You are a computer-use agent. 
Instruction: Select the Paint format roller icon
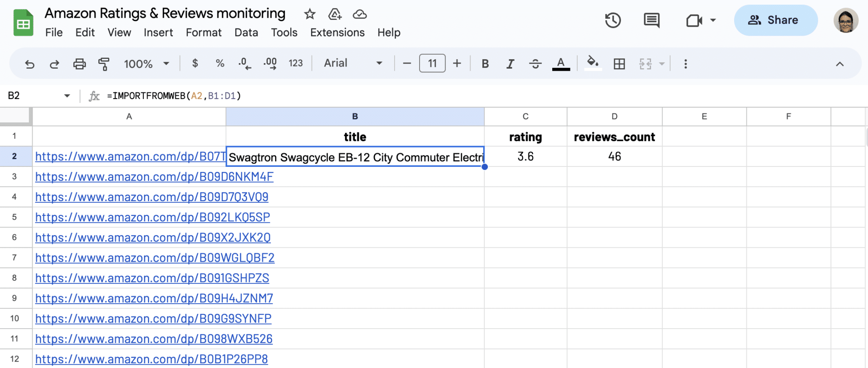click(104, 64)
